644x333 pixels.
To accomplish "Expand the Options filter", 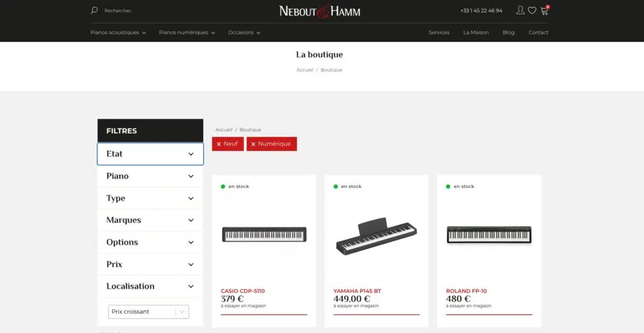I will [150, 243].
